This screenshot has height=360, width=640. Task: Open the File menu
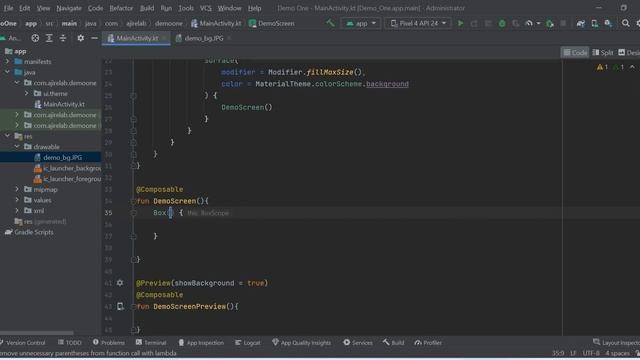pos(8,8)
